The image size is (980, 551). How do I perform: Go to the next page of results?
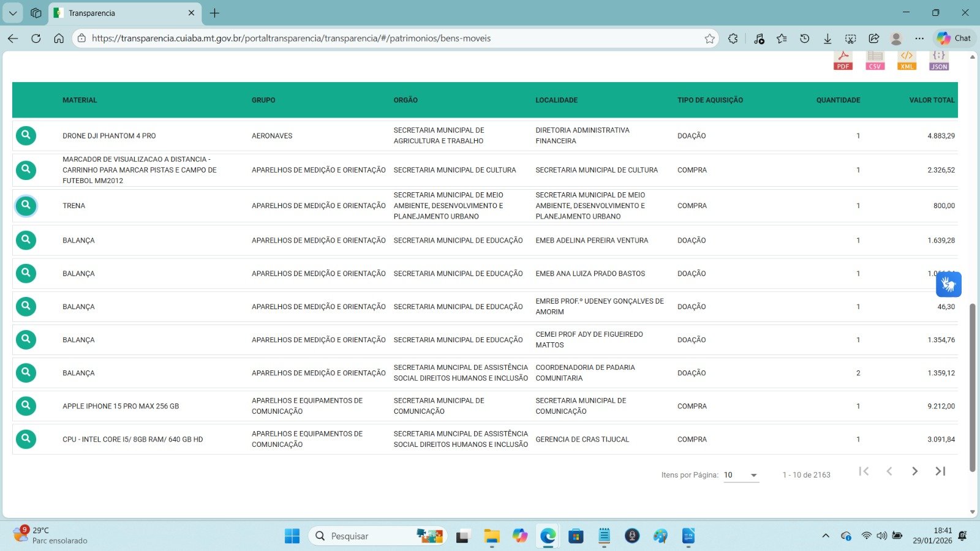coord(914,471)
